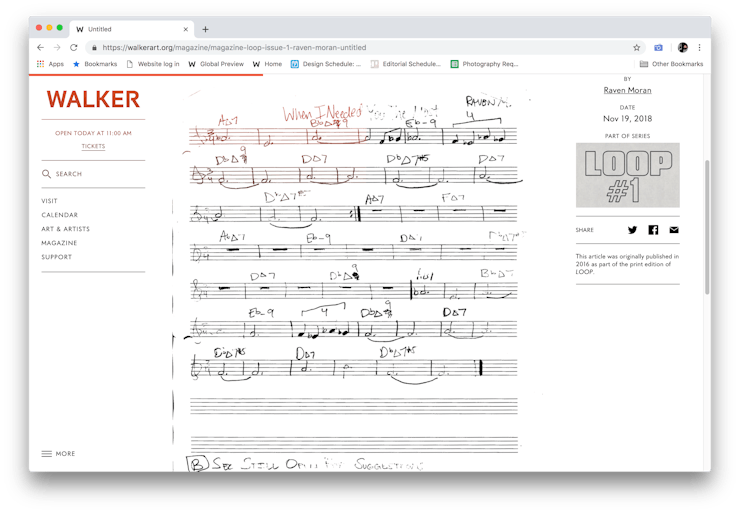This screenshot has width=740, height=513.
Task: Reload the page with refresh icon
Action: 73,47
